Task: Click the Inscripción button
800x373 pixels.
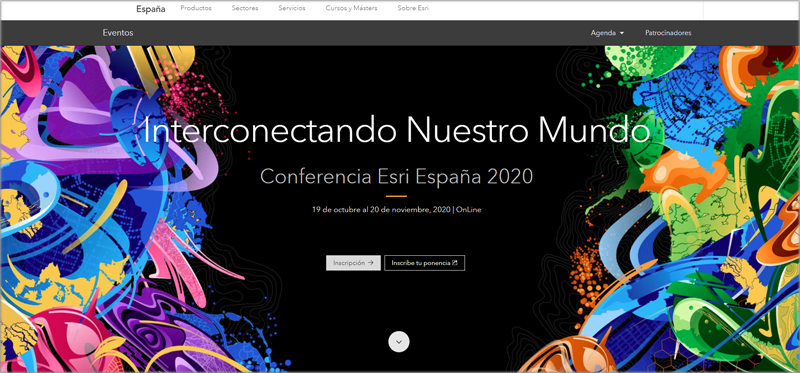Action: pos(354,263)
